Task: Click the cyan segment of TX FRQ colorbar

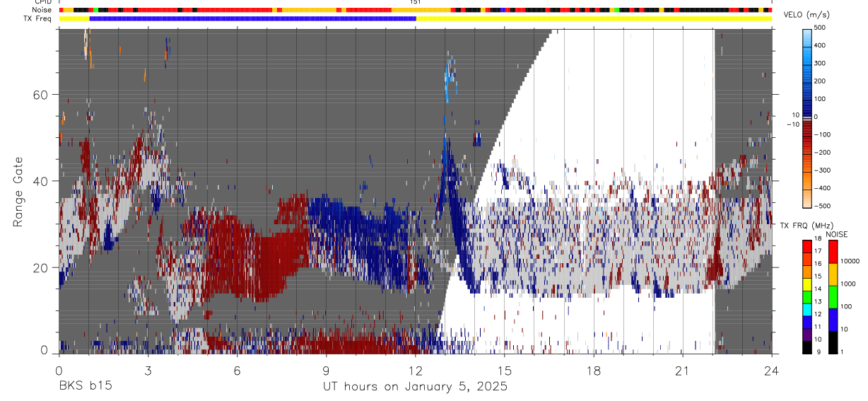Action: point(807,309)
